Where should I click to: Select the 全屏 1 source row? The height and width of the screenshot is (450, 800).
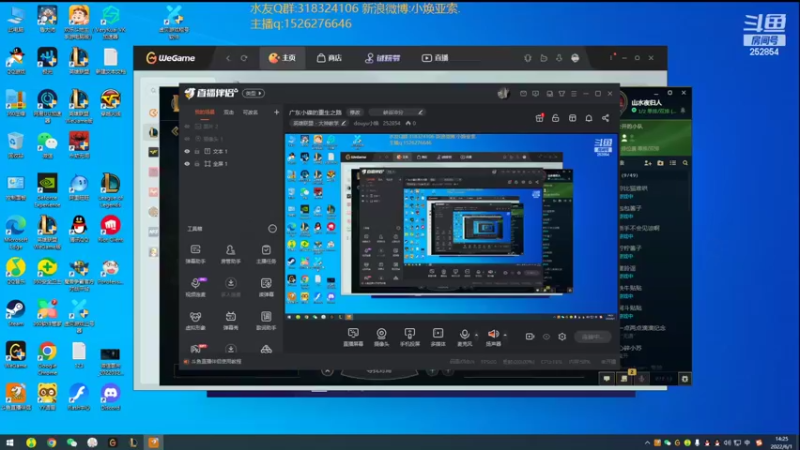coord(231,164)
